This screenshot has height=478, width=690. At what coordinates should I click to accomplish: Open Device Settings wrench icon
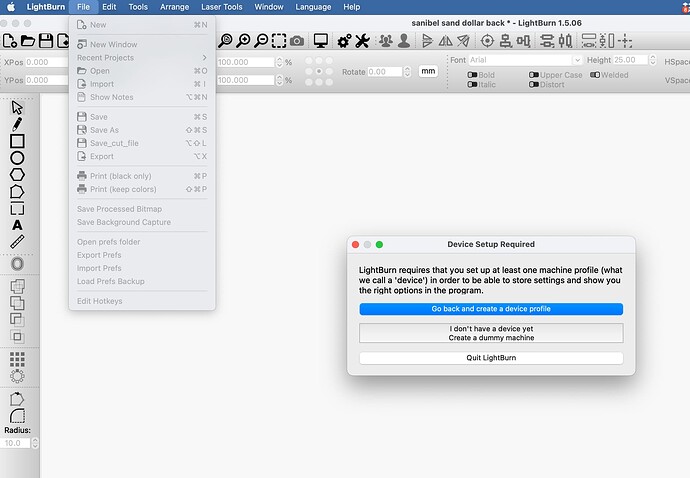[x=362, y=41]
